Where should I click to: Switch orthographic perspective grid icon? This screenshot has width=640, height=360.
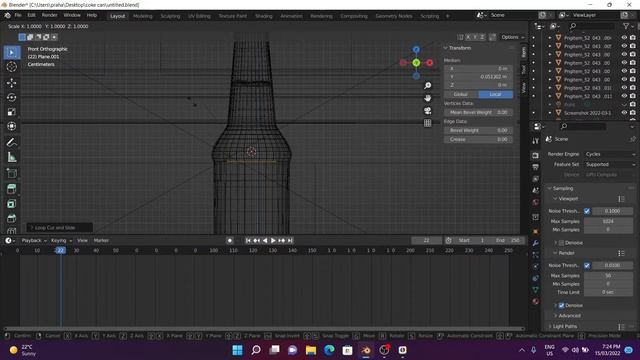pyautogui.click(x=427, y=123)
